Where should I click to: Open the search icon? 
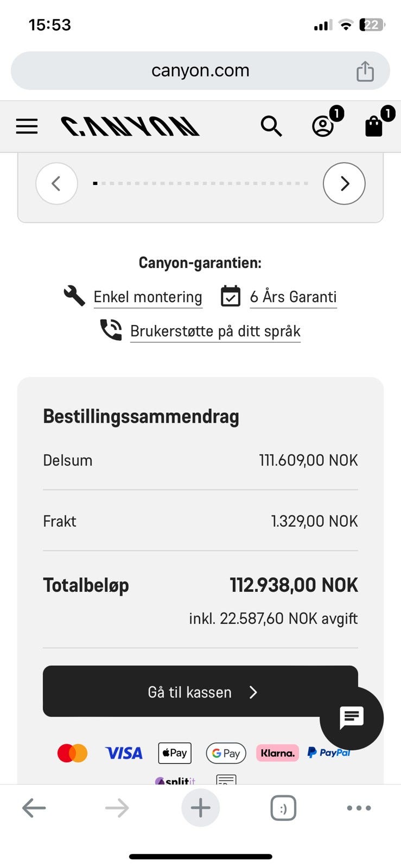[x=271, y=126]
